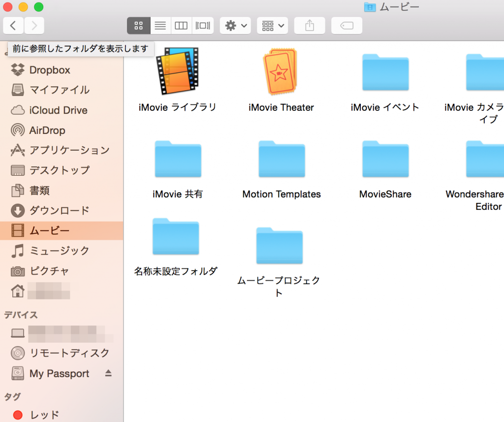Switch to list view mode
The width and height of the screenshot is (504, 422).
click(160, 26)
